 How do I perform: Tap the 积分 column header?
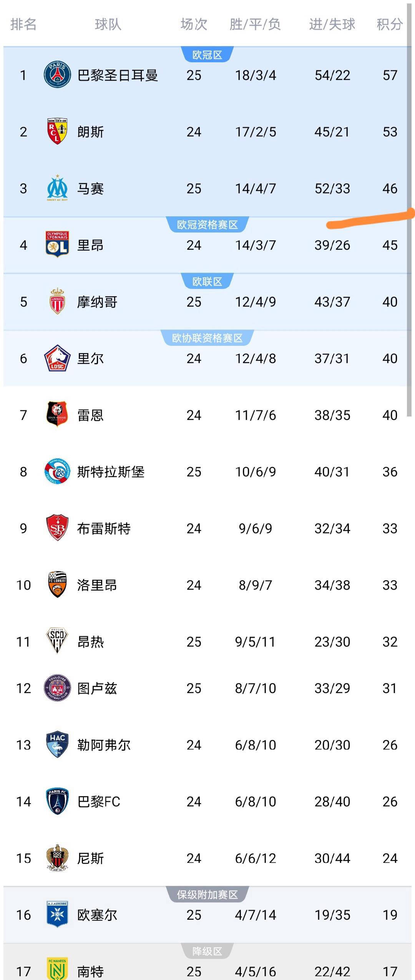[389, 24]
